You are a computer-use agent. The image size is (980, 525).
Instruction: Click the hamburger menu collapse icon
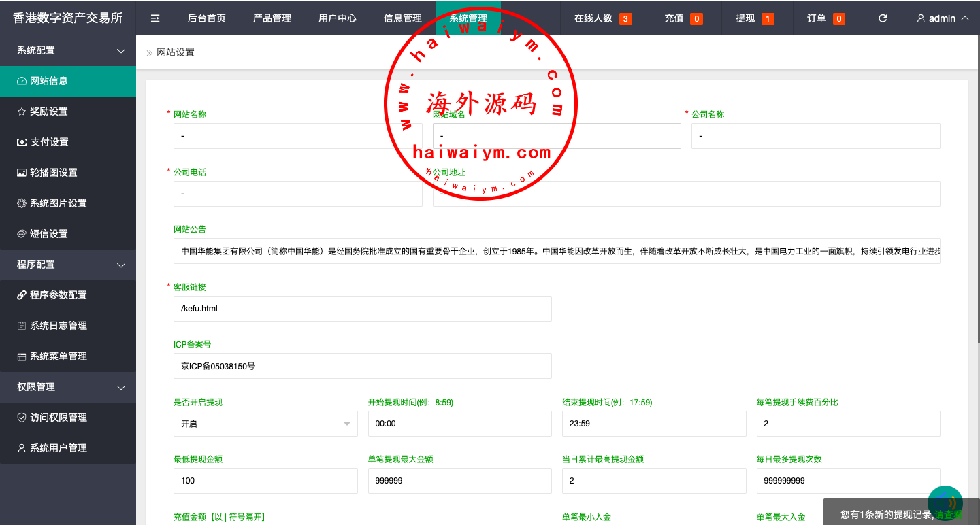[x=155, y=18]
